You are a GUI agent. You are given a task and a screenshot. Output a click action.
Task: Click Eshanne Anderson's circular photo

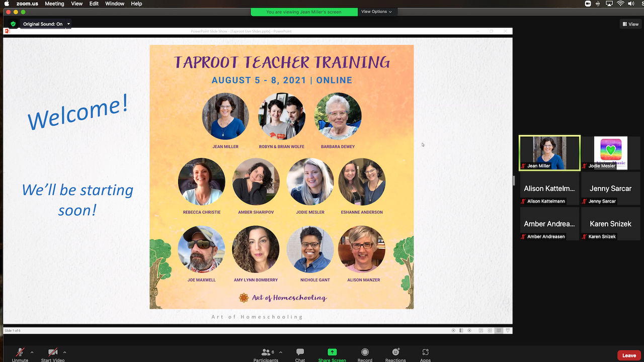coord(362,182)
